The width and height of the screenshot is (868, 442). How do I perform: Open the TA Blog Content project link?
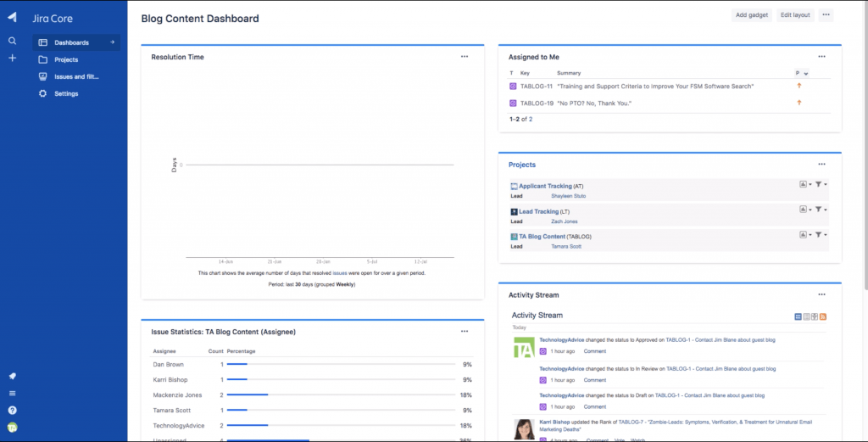[542, 237]
